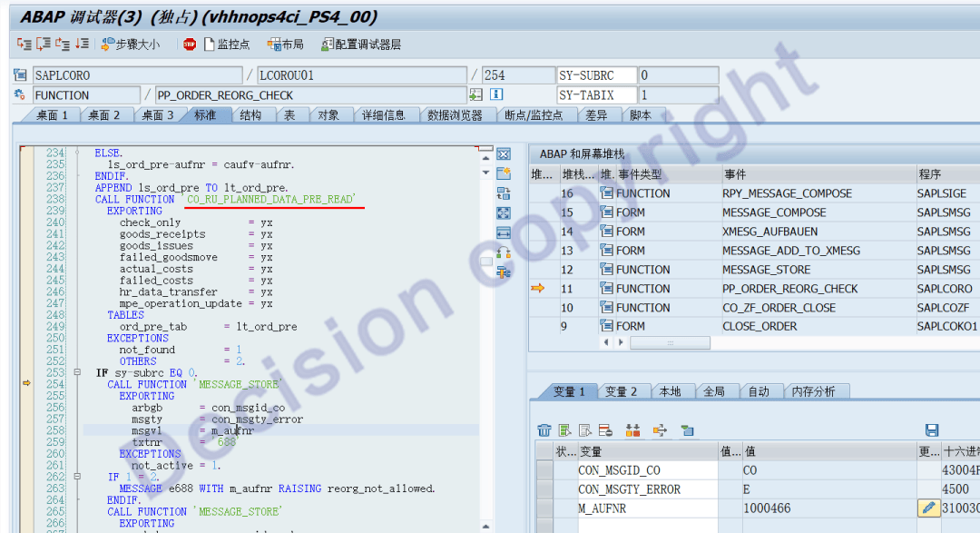Click the 监控点 watchpoint toolbar button

[x=227, y=44]
